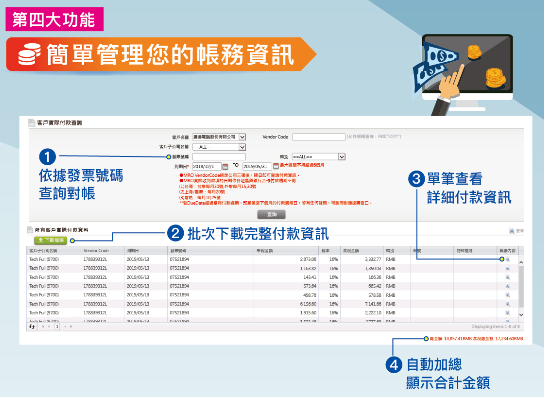Click the table scrollbar down arrow
This screenshot has width=544, height=397.
521,315
